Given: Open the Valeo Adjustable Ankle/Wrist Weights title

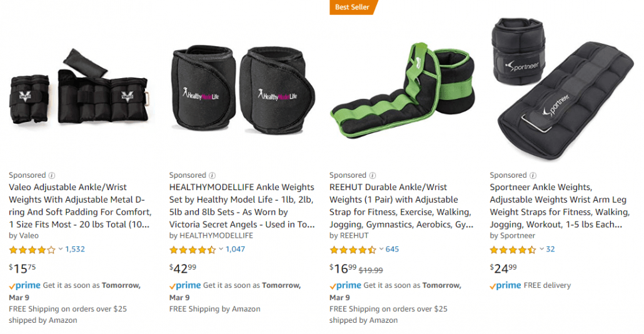Looking at the screenshot, I should click(80, 206).
